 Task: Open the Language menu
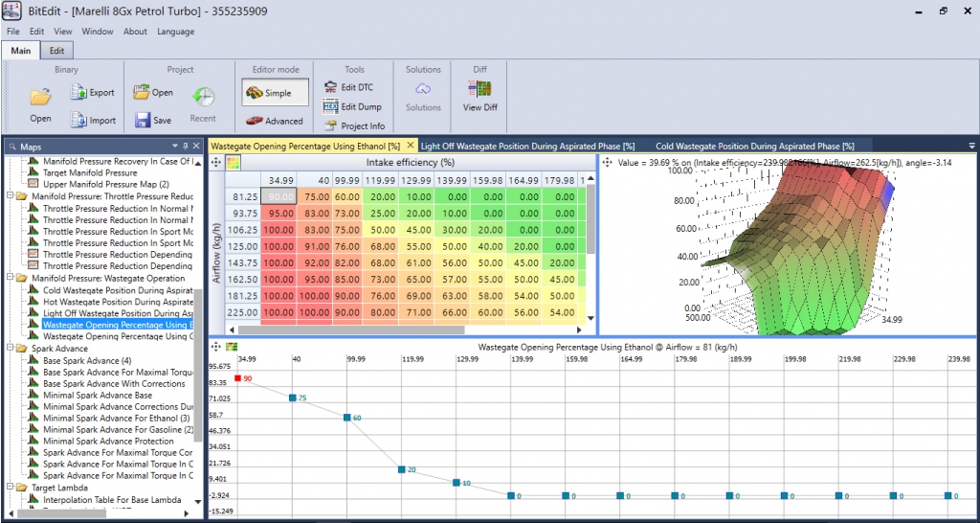[x=176, y=32]
